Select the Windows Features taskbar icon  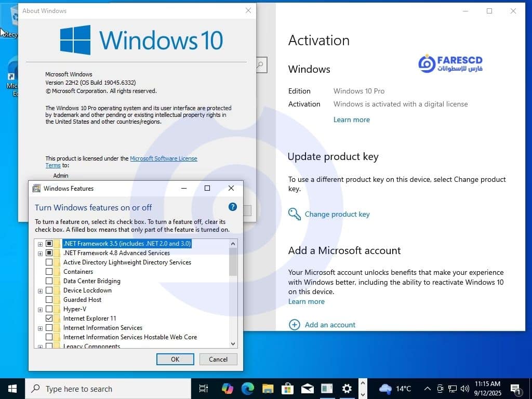click(x=327, y=389)
